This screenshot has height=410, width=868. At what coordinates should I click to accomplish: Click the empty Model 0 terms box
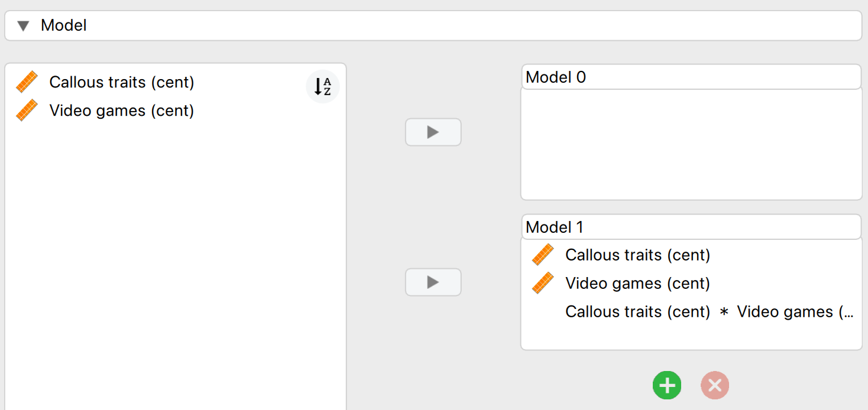[691, 145]
